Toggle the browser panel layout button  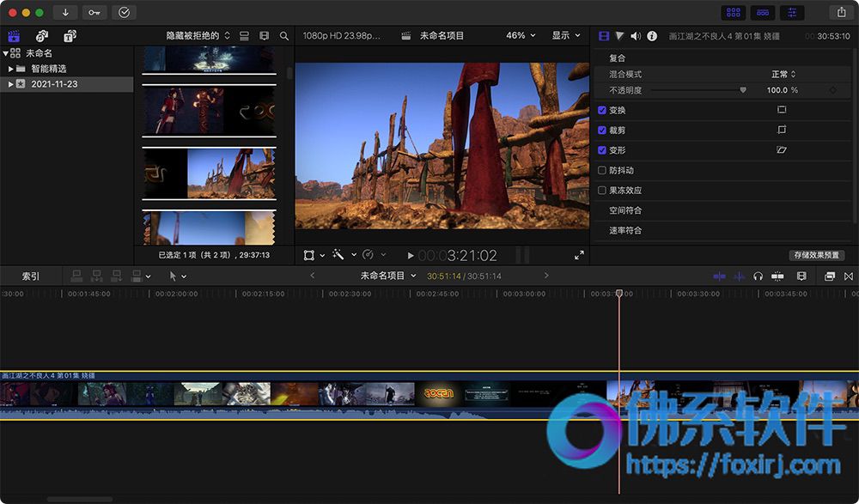click(x=734, y=12)
